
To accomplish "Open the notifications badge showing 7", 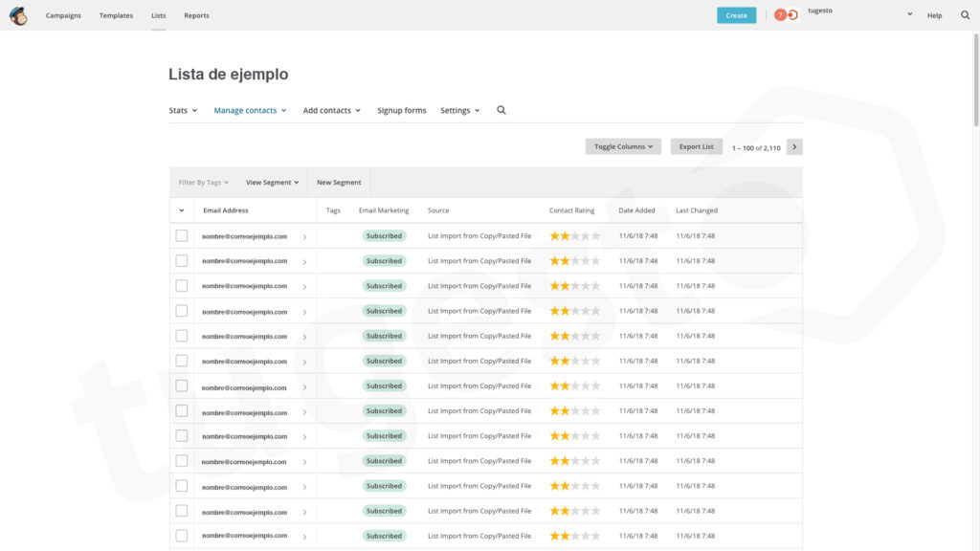I will [x=781, y=15].
